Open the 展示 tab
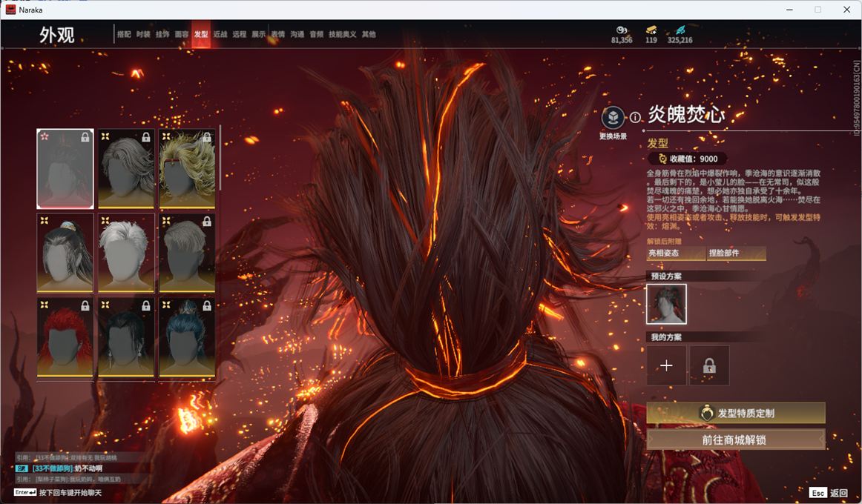The height and width of the screenshot is (504, 862). (258, 34)
